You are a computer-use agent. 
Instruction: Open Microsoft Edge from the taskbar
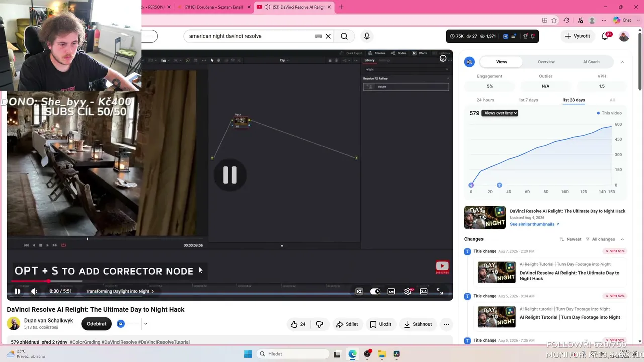coord(353,354)
